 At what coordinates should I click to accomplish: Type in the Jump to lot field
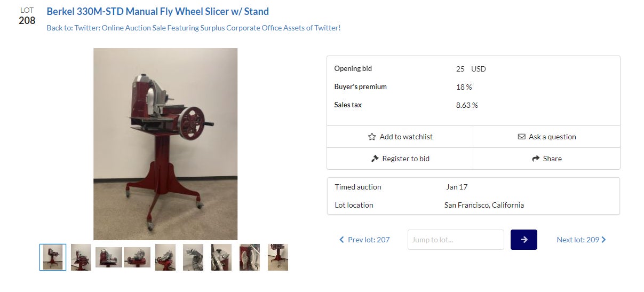[x=456, y=240]
